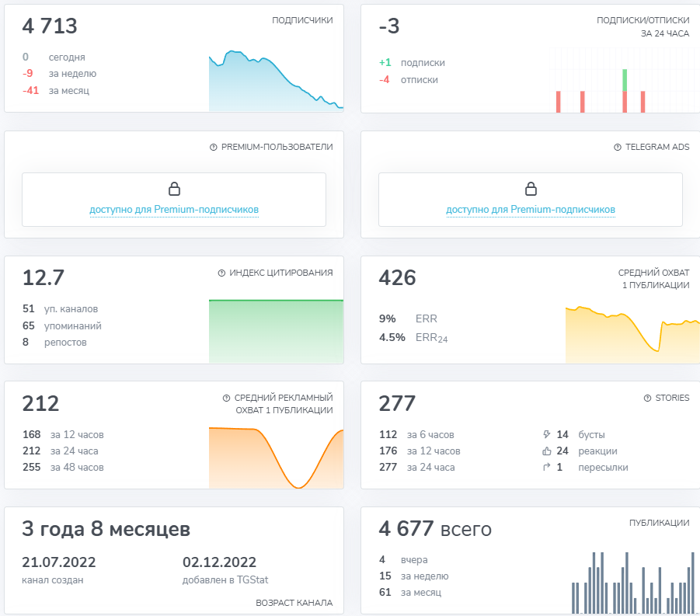Open Premium link in Telegram Ads card
700x616 pixels.
click(531, 210)
